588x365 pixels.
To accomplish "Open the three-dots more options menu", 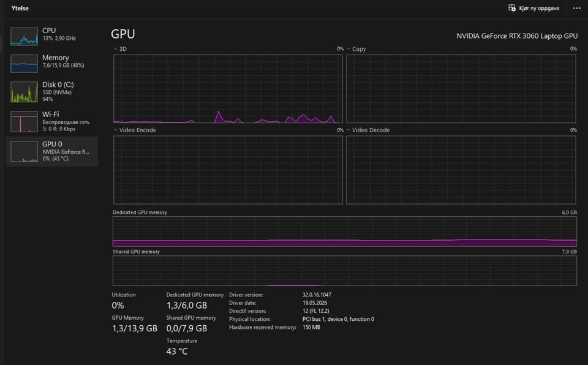I will click(x=577, y=8).
